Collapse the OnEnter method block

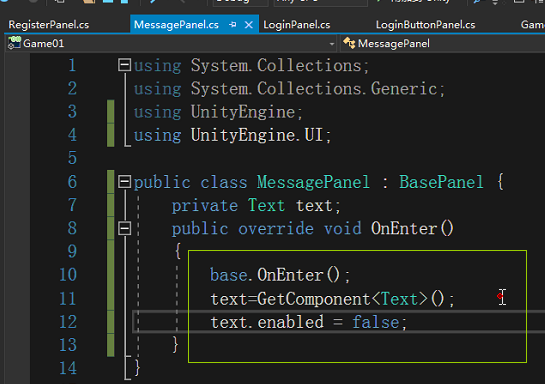pyautogui.click(x=124, y=228)
